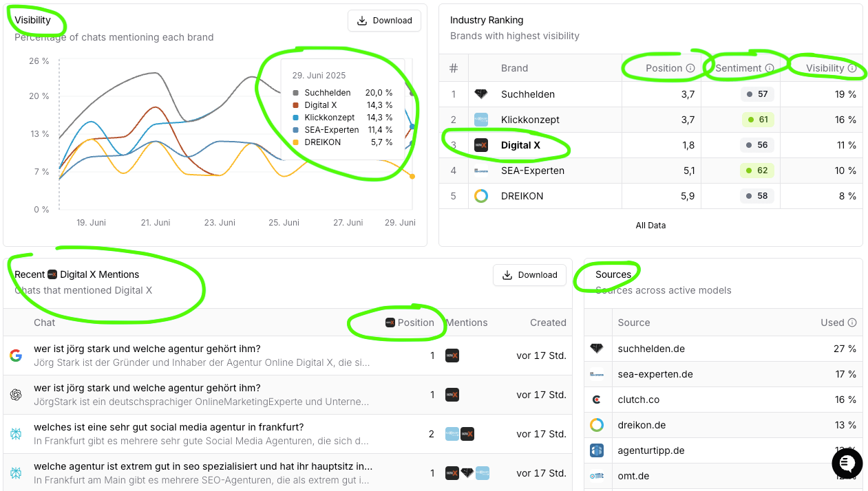Sort ranking by Brand column header
The height and width of the screenshot is (491, 868).
click(514, 68)
